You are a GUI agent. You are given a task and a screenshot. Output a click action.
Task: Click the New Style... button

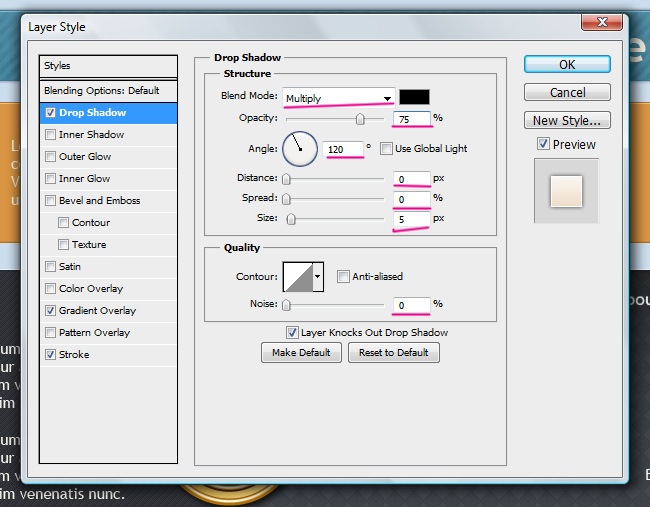click(566, 120)
